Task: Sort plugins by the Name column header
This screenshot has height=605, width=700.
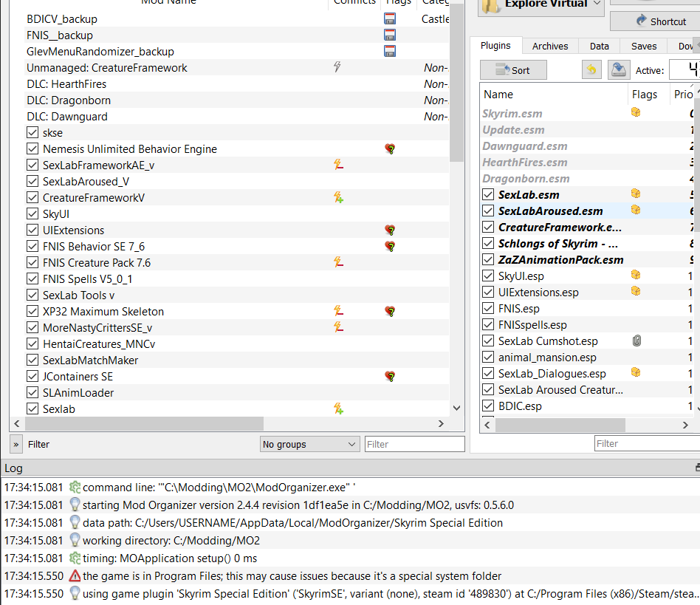Action: [554, 95]
